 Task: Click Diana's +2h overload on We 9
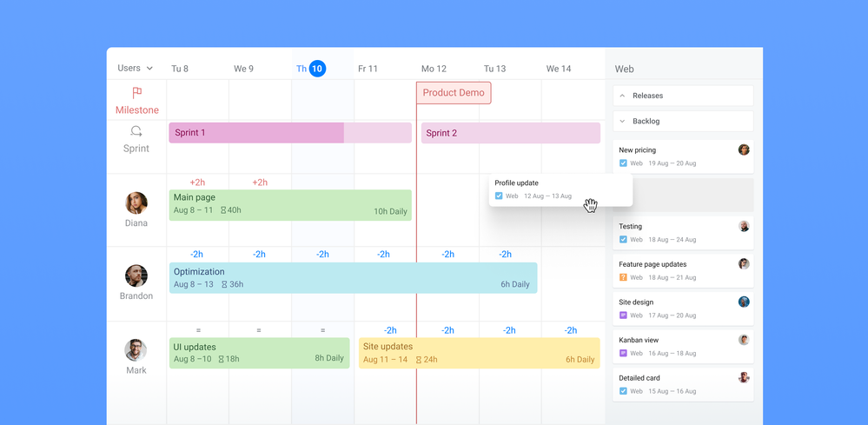(x=260, y=182)
